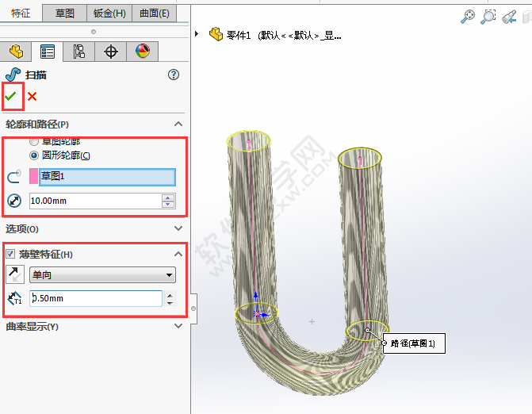Viewport: 532px width, 414px height.
Task: Click the 草图1 path selection box
Action: coord(107,177)
